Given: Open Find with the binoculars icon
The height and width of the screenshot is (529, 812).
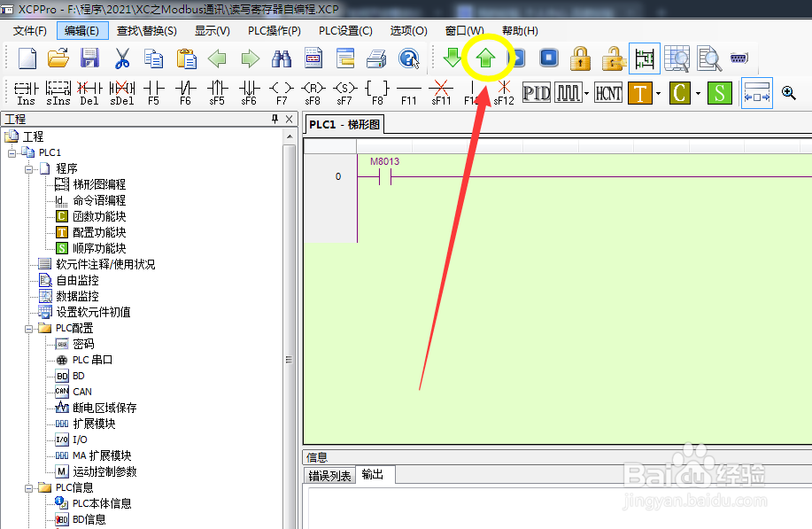Looking at the screenshot, I should pyautogui.click(x=282, y=58).
